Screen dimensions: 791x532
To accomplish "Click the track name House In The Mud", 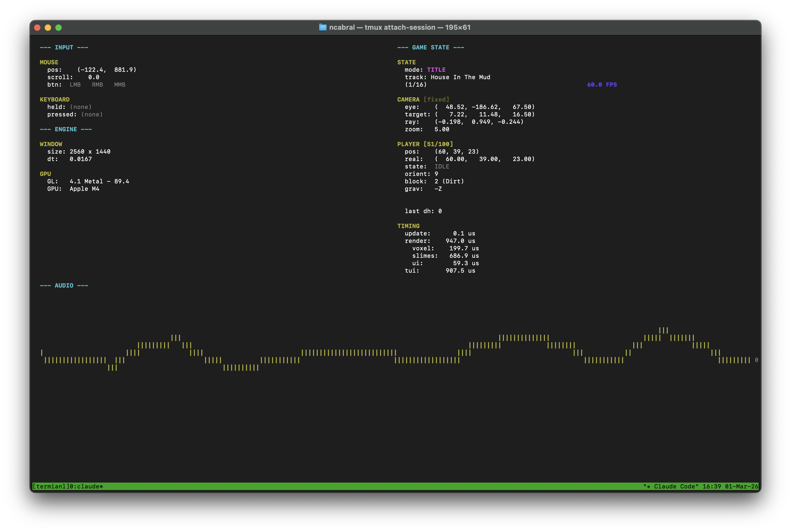I will click(460, 77).
